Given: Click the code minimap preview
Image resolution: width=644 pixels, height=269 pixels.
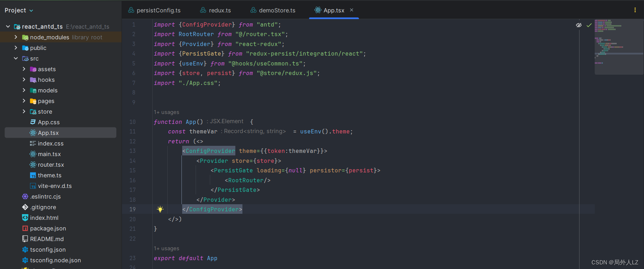Looking at the screenshot, I should 619,47.
